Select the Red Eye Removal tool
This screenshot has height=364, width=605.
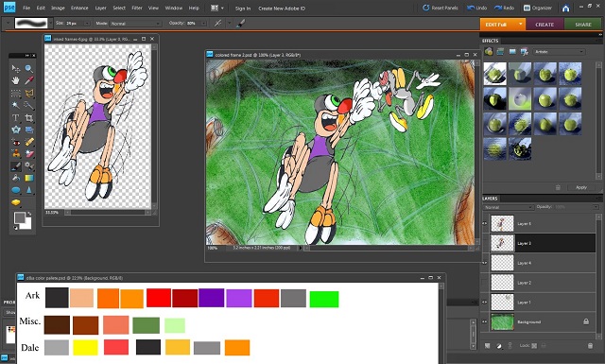(x=16, y=142)
